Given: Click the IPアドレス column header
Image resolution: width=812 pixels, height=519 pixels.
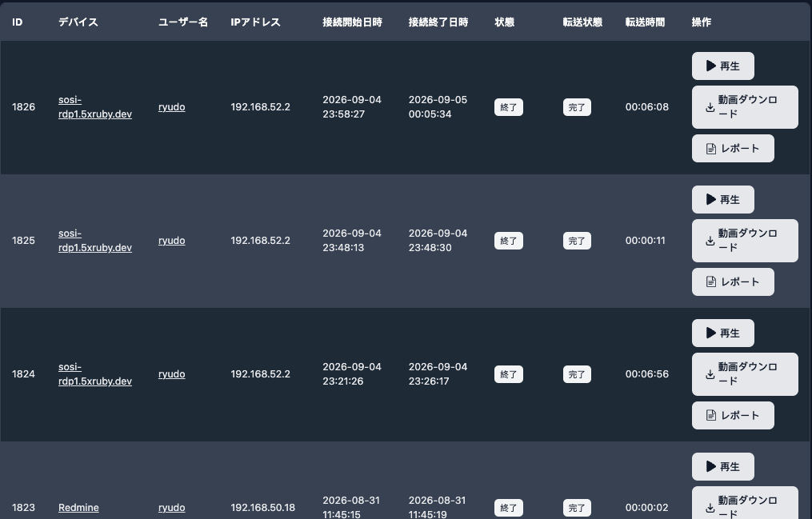Looking at the screenshot, I should coord(255,22).
